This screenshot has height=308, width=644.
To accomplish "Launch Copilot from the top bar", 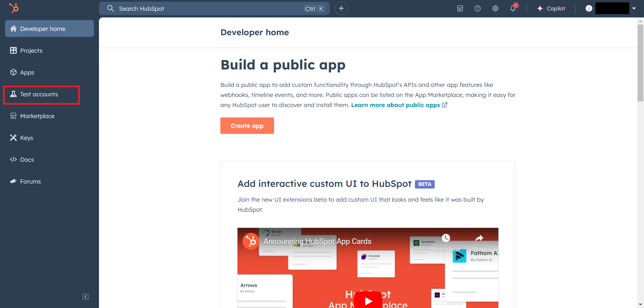I will coord(551,8).
